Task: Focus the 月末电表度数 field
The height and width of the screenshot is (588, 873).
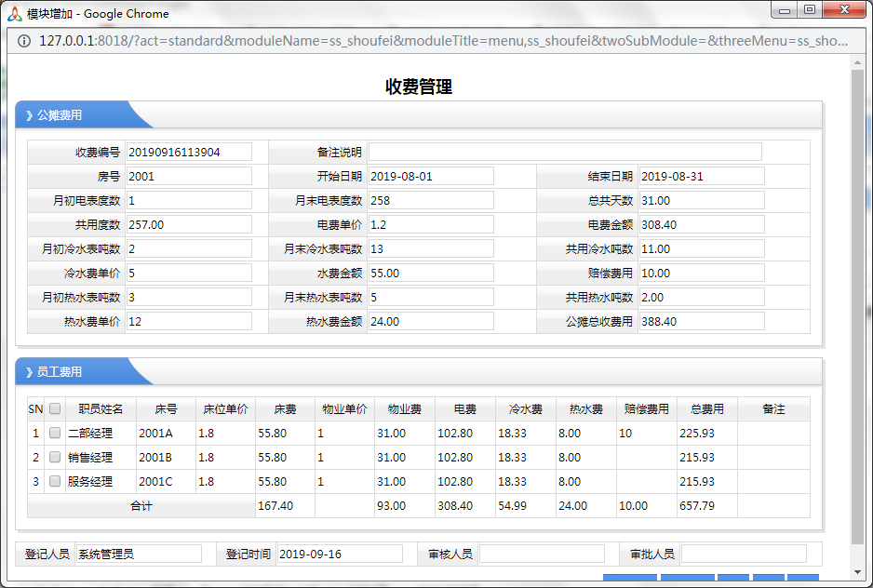Action: pos(430,200)
